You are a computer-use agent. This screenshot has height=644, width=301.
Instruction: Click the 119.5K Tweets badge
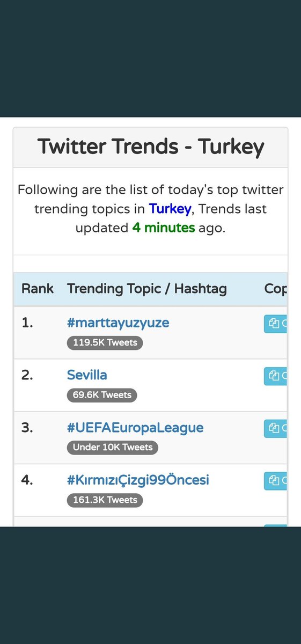tap(105, 342)
